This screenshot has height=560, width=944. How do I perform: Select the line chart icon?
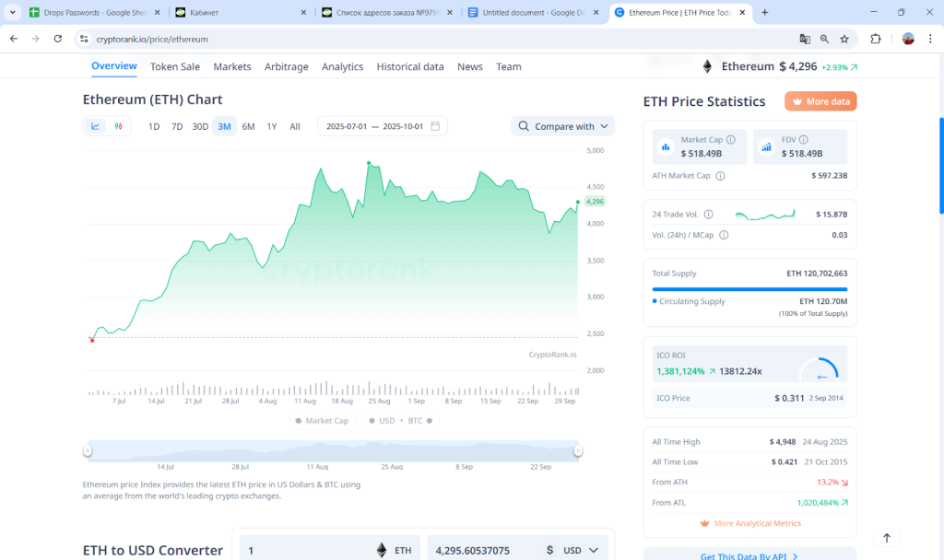[x=94, y=126]
